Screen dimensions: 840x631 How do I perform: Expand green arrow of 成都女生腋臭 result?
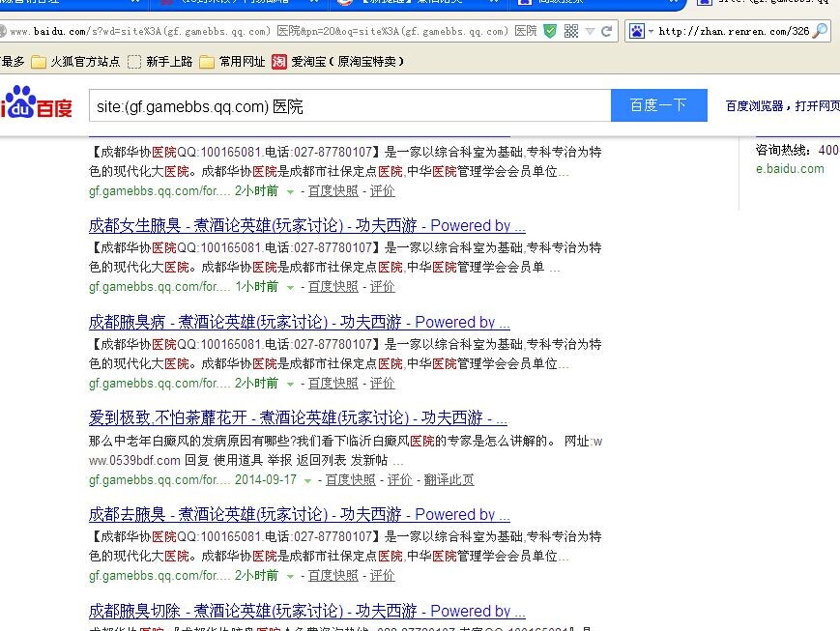(x=291, y=287)
